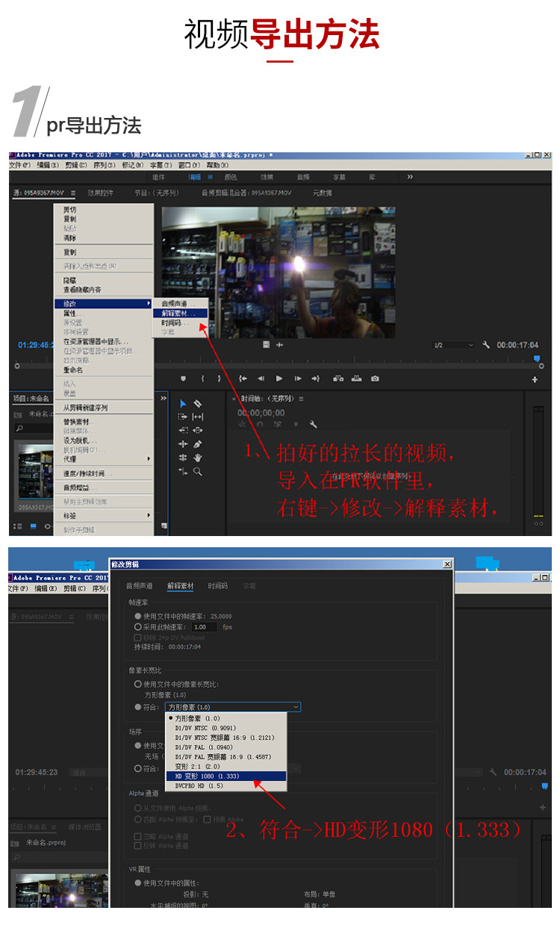Expand the Label submenu entry
This screenshot has width=560, height=928.
[x=104, y=515]
